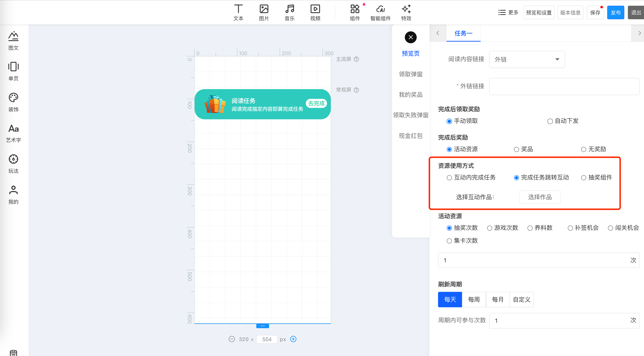Click the plus icon to increase canvas height

pos(293,339)
